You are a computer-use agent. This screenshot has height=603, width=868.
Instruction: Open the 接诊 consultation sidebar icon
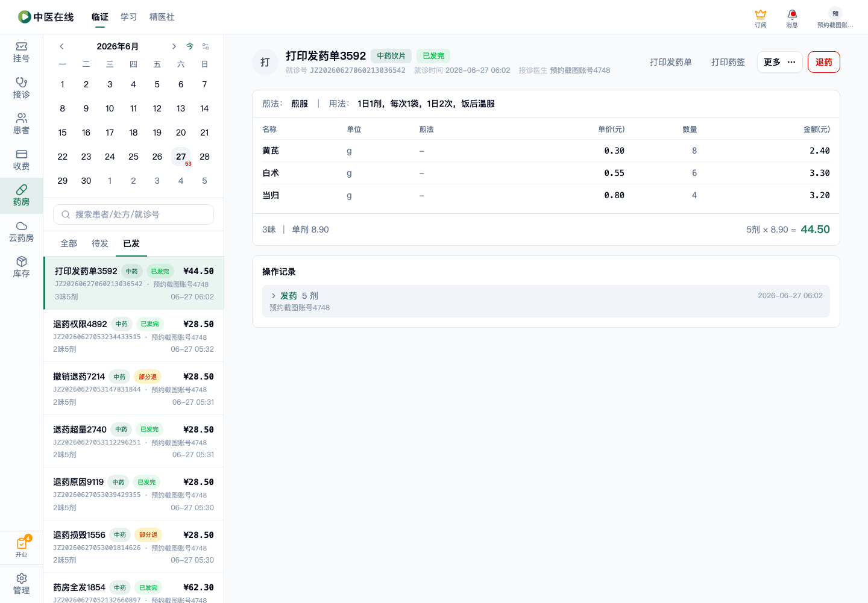point(21,88)
